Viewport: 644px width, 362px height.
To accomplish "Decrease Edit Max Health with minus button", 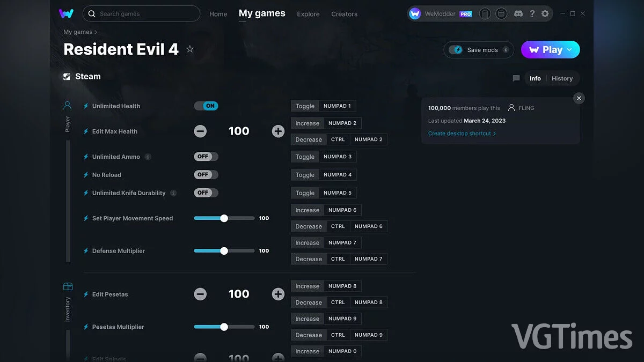I will click(200, 131).
